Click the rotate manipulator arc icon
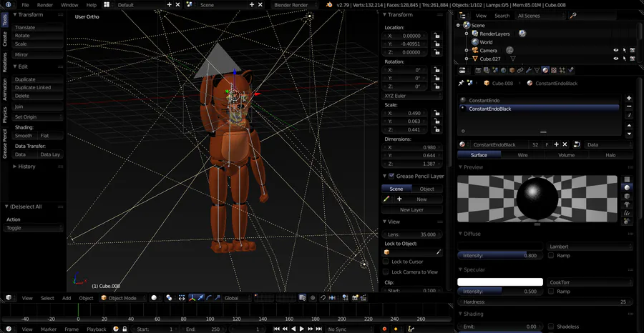644x333 pixels. click(x=210, y=298)
